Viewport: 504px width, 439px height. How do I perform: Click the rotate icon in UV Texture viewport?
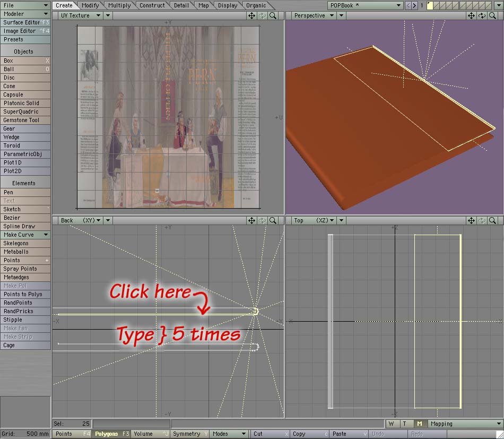[262, 15]
